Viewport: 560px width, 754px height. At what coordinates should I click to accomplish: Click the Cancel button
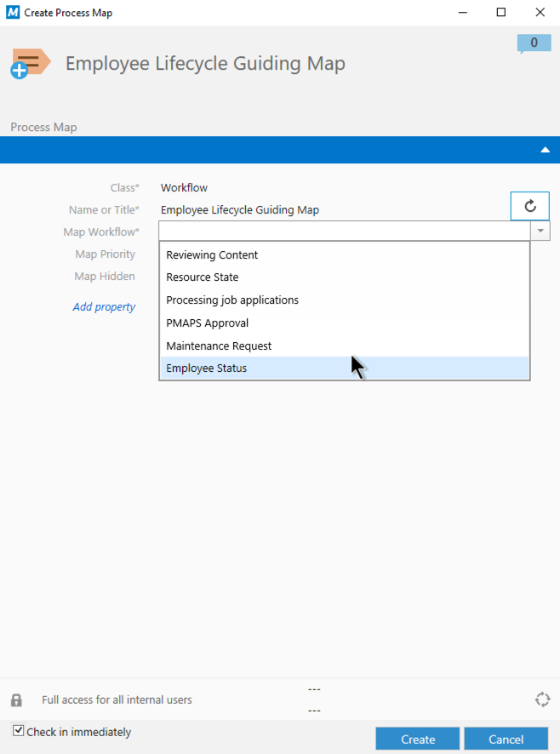[x=506, y=739]
